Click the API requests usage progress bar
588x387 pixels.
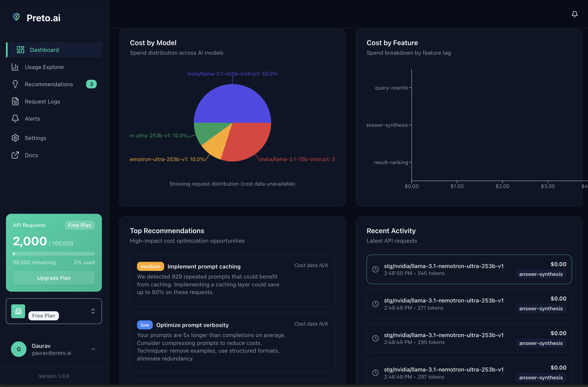coord(54,254)
